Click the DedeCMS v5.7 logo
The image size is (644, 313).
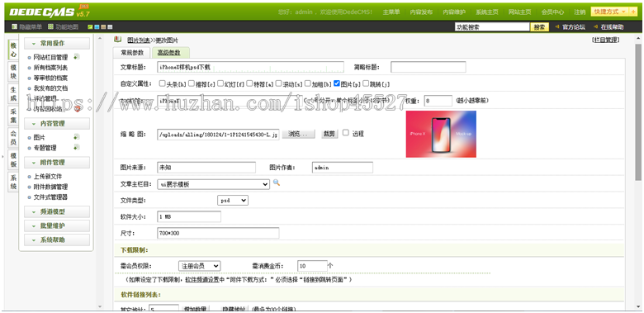(50, 12)
